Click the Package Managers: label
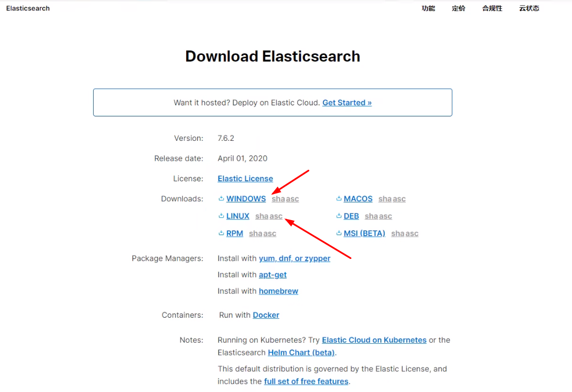This screenshot has height=392, width=572. (167, 258)
